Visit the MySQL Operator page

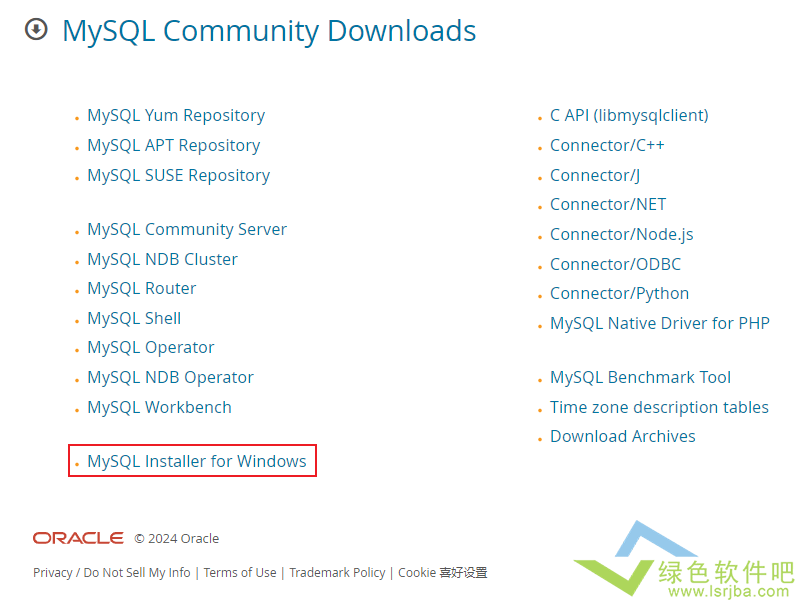[151, 348]
